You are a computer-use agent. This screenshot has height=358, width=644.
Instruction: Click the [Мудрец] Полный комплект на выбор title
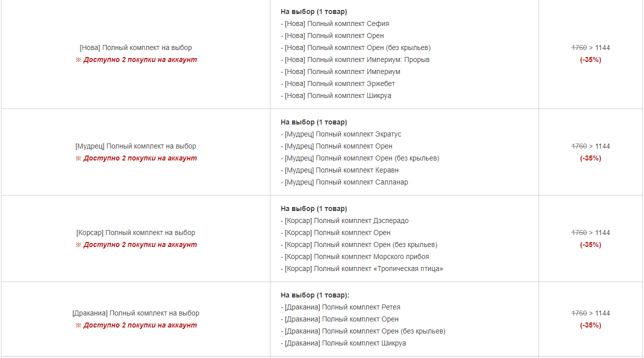[135, 146]
